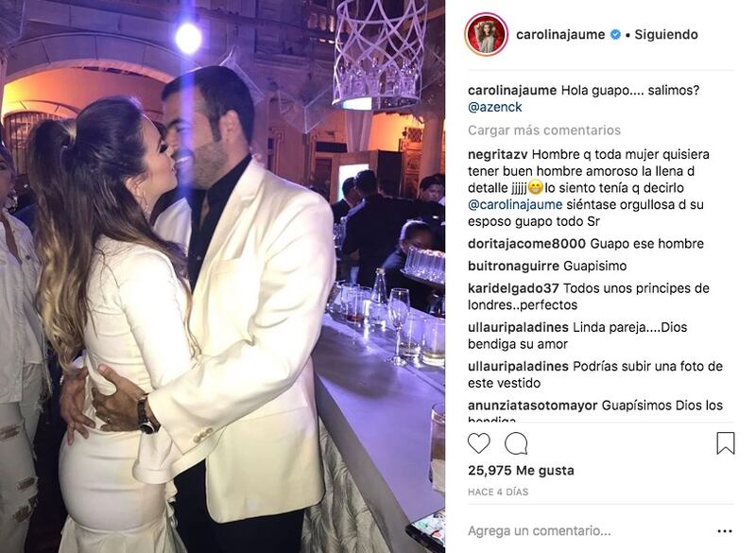Open the @azenck mention link

(494, 107)
